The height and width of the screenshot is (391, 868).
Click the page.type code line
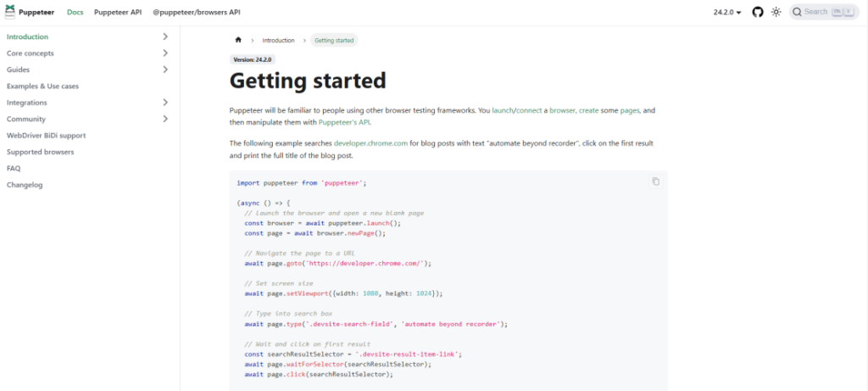pyautogui.click(x=376, y=324)
